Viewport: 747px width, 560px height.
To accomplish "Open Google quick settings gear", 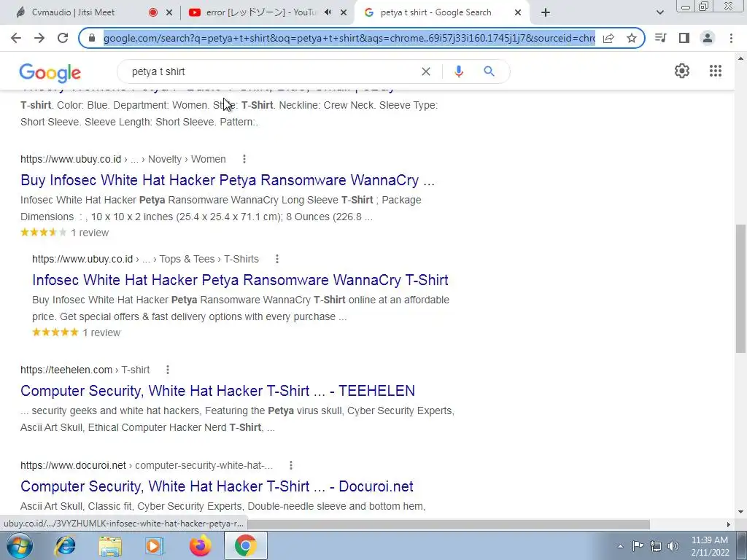I will coord(682,71).
